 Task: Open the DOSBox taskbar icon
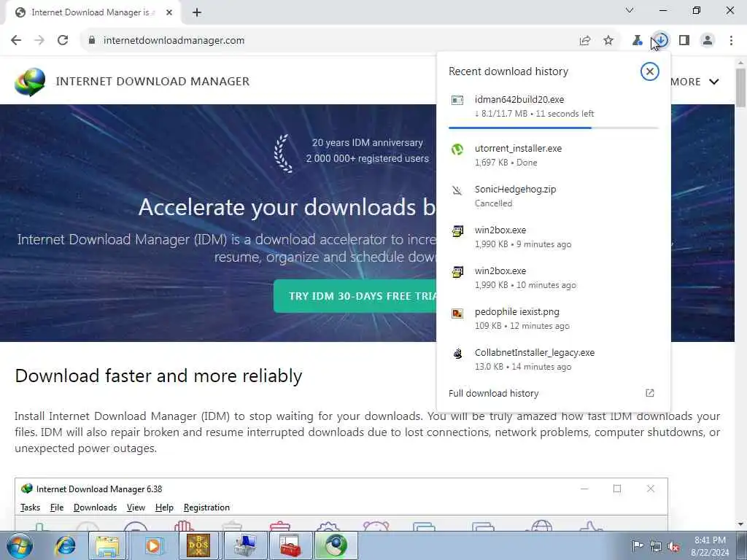[x=198, y=545]
